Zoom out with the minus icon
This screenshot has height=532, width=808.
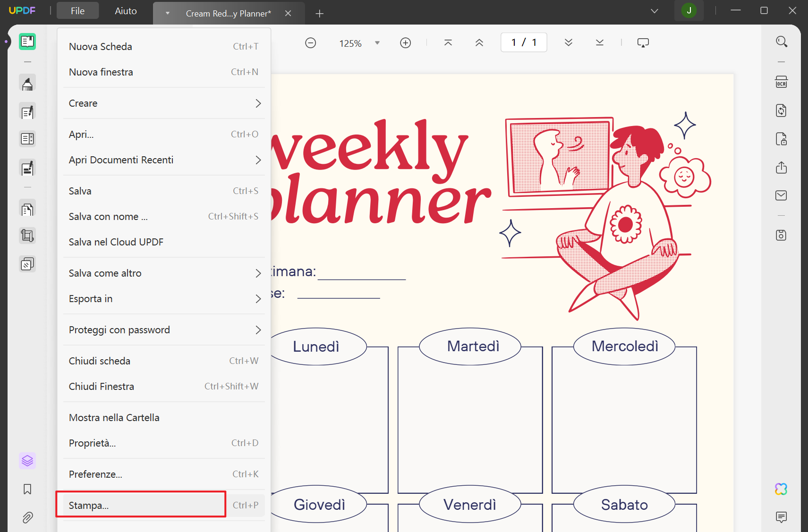click(311, 43)
